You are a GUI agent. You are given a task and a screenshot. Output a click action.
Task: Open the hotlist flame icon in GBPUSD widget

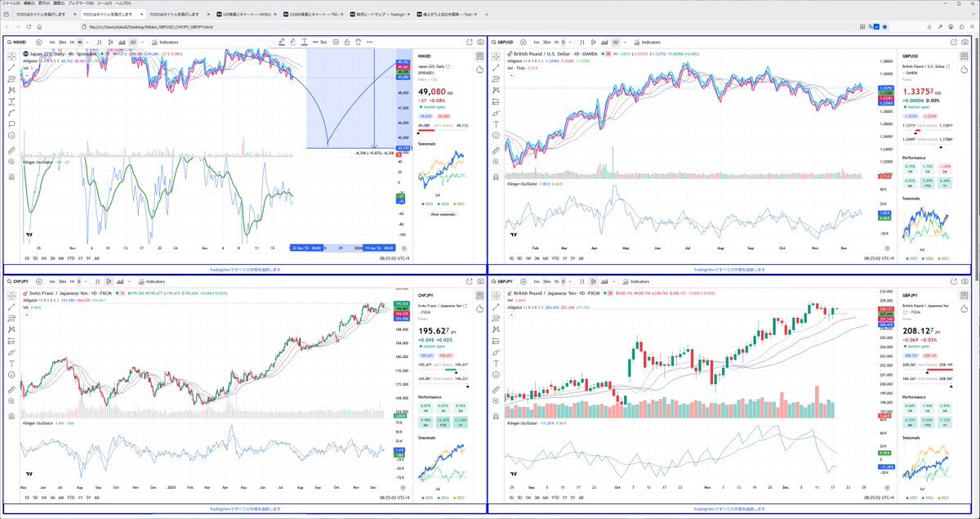(964, 70)
